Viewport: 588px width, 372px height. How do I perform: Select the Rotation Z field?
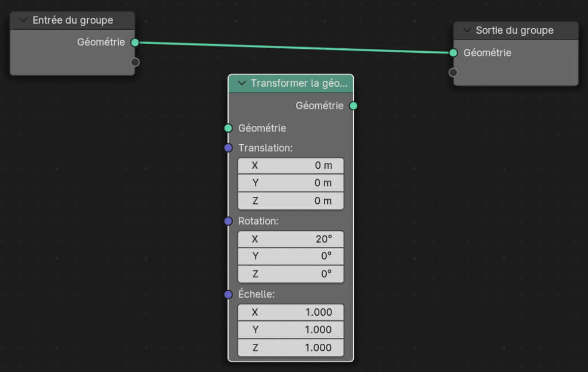pyautogui.click(x=291, y=274)
